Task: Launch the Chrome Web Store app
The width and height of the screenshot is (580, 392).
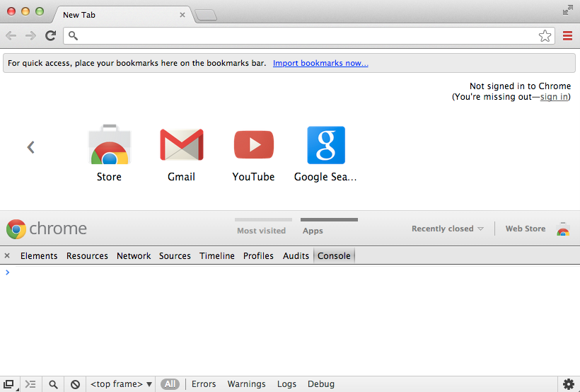Action: 110,154
